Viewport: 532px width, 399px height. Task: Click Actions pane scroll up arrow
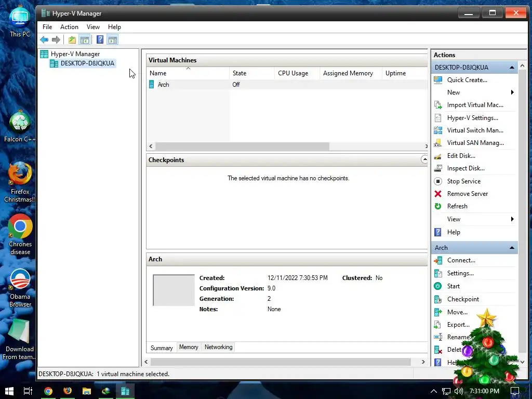point(523,66)
